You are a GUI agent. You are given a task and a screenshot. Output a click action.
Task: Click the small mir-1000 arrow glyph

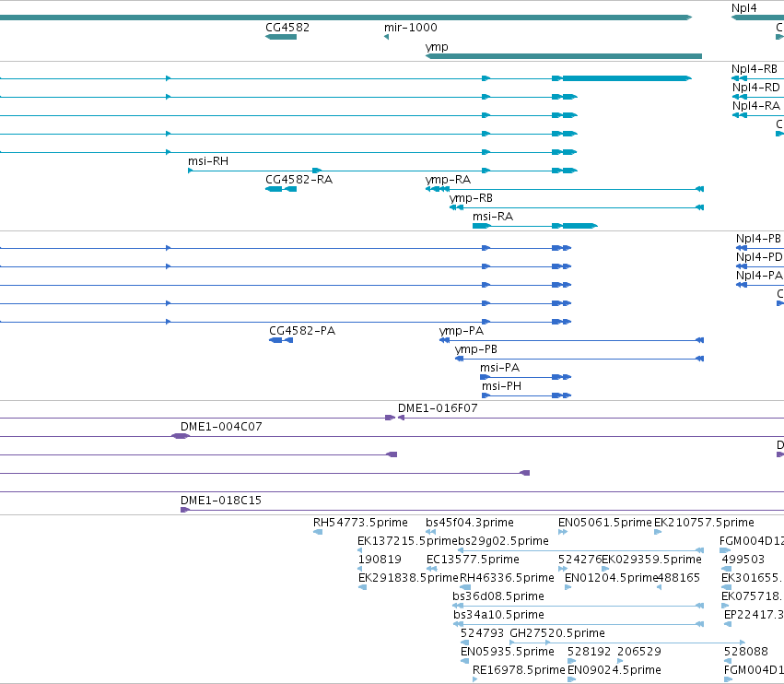387,37
